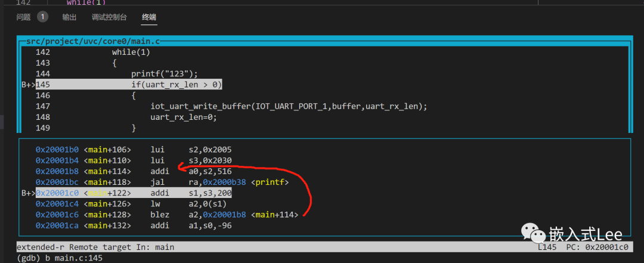644x263 pixels.
Task: Click address 0x20001bc in disassembly
Action: (58, 182)
